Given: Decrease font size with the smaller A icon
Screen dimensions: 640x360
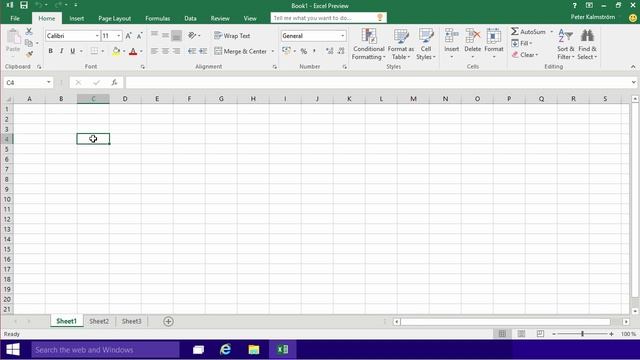Looking at the screenshot, I should point(139,36).
